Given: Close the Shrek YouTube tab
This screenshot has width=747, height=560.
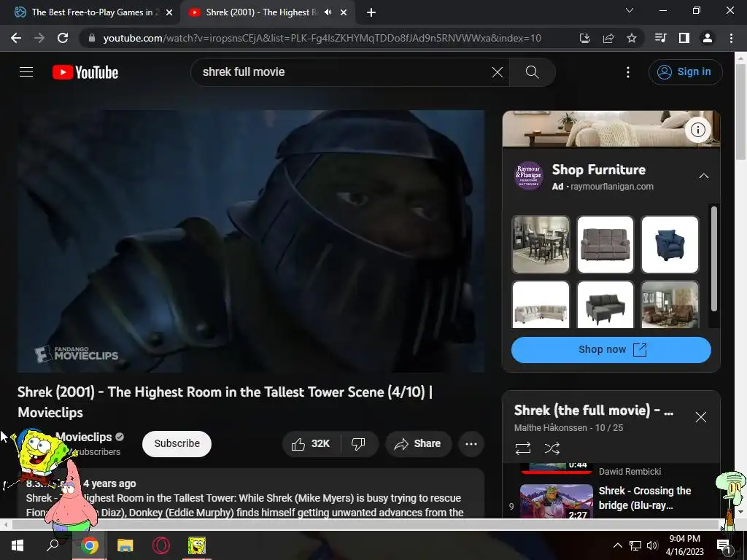Looking at the screenshot, I should coord(344,13).
